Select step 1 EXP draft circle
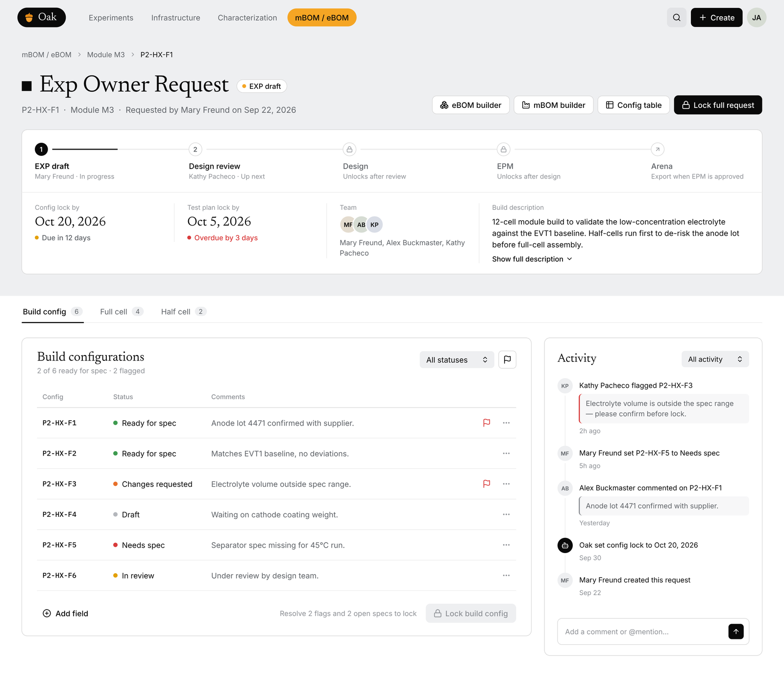This screenshot has width=784, height=686. coord(41,149)
